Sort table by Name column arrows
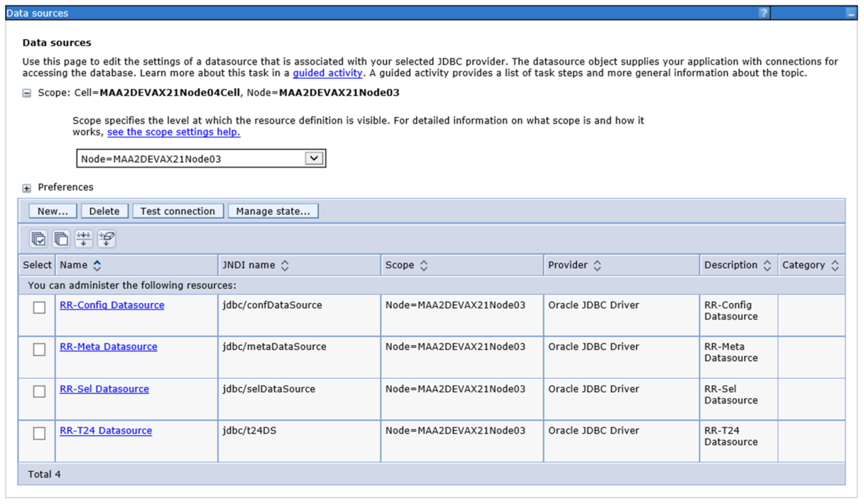 pyautogui.click(x=97, y=265)
